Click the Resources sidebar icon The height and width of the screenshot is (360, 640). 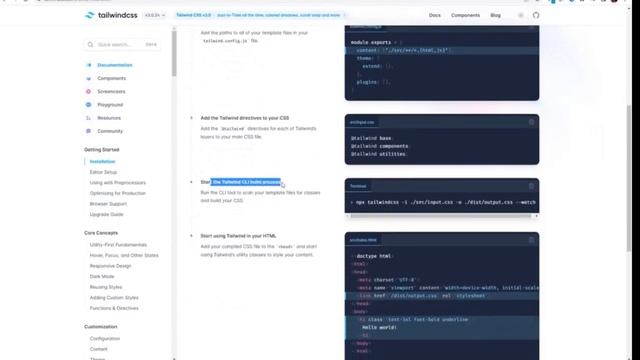[89, 118]
